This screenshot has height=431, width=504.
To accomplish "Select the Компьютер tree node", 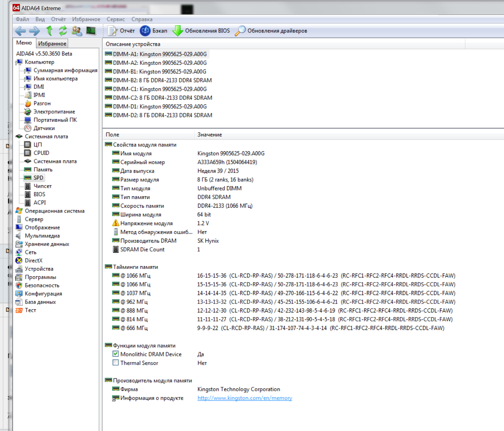I will [x=39, y=62].
